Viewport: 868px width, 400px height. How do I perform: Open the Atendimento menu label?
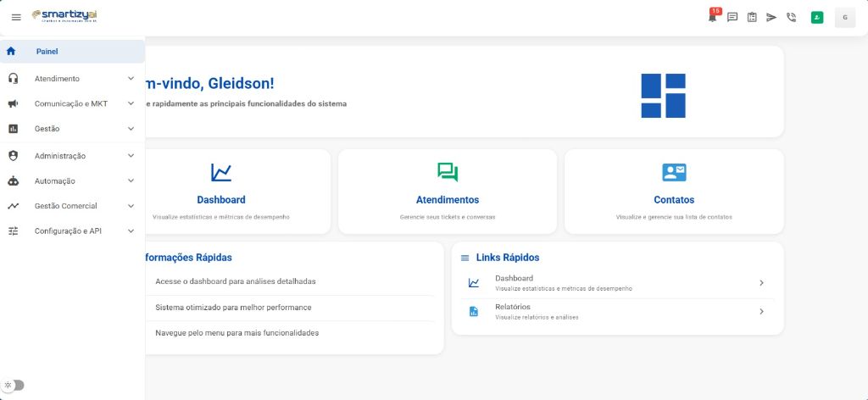click(57, 79)
